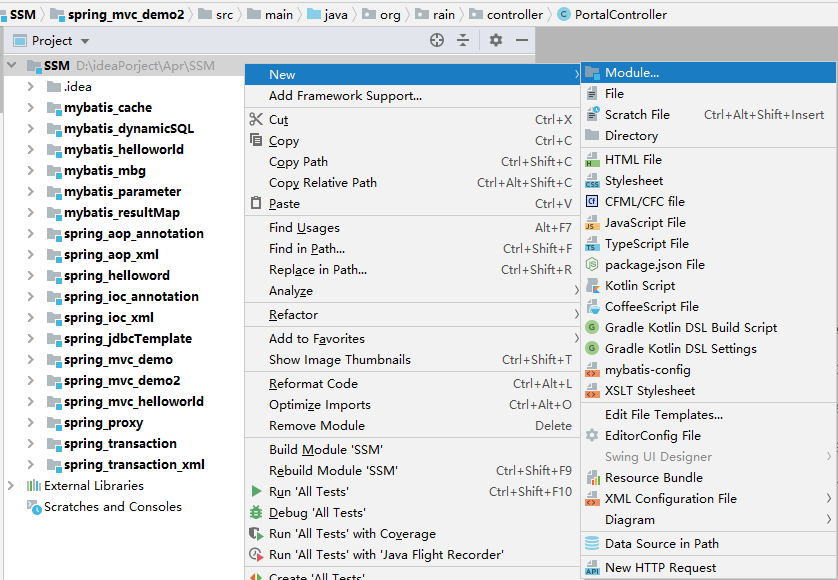Screen dimensions: 838x580
Task: Choose Reformat Code
Action: 413,383
